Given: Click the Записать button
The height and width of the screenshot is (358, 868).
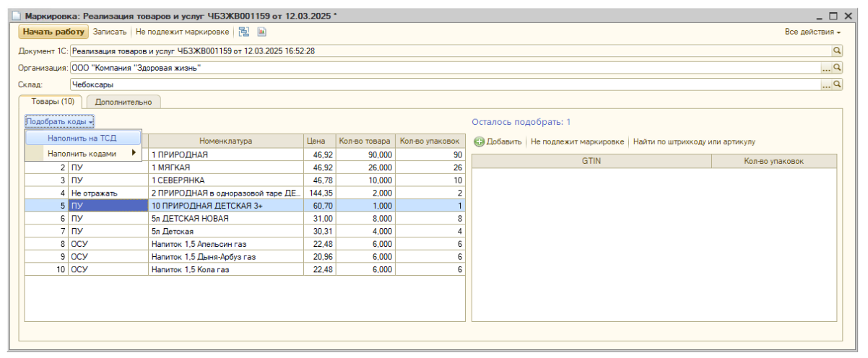Looking at the screenshot, I should [110, 32].
